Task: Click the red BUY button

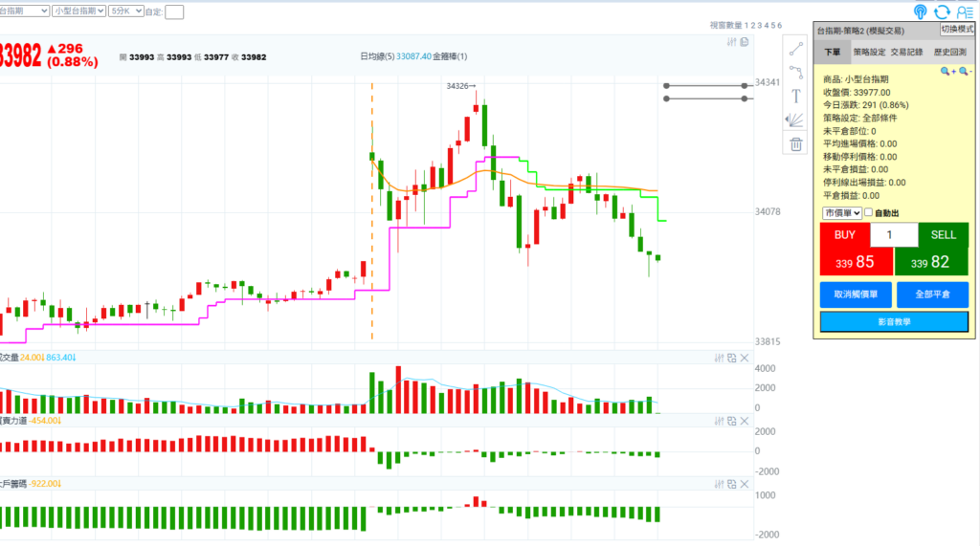Action: (x=845, y=235)
